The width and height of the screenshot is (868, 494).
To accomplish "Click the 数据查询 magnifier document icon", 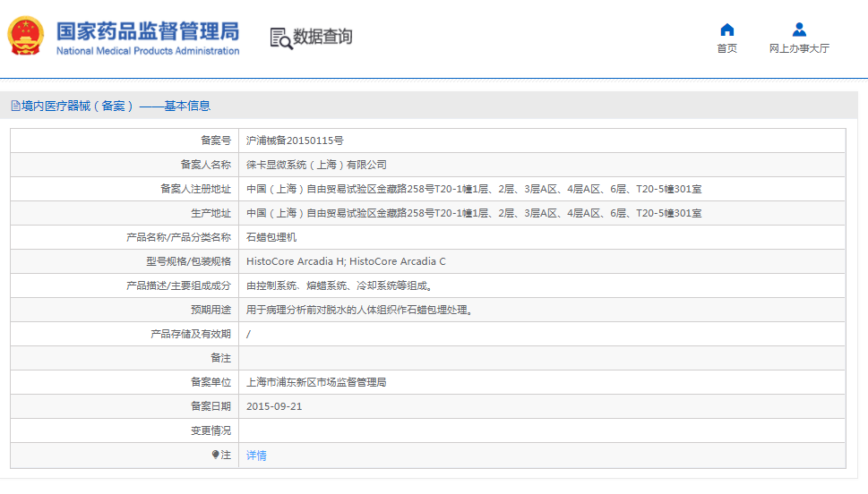I will (x=280, y=38).
